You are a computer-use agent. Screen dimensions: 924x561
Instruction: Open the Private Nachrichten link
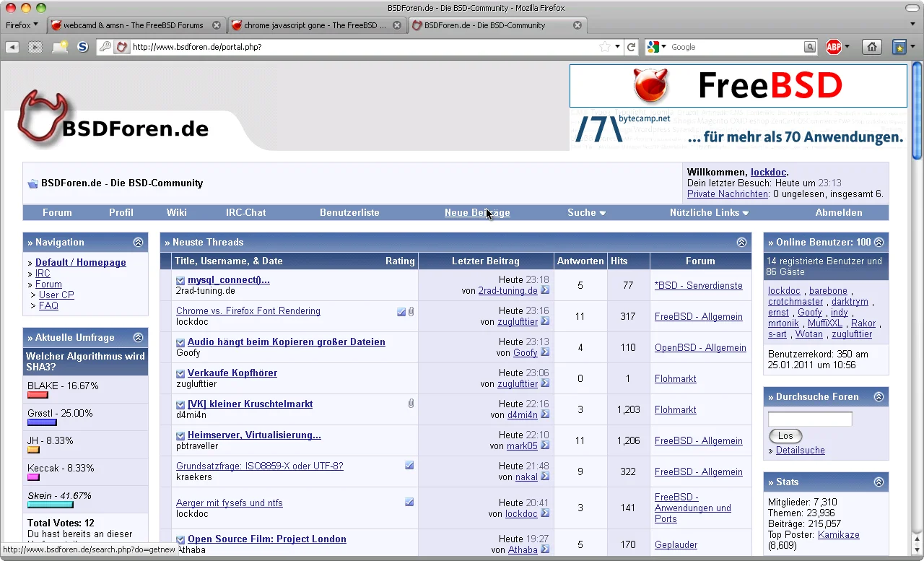click(727, 194)
